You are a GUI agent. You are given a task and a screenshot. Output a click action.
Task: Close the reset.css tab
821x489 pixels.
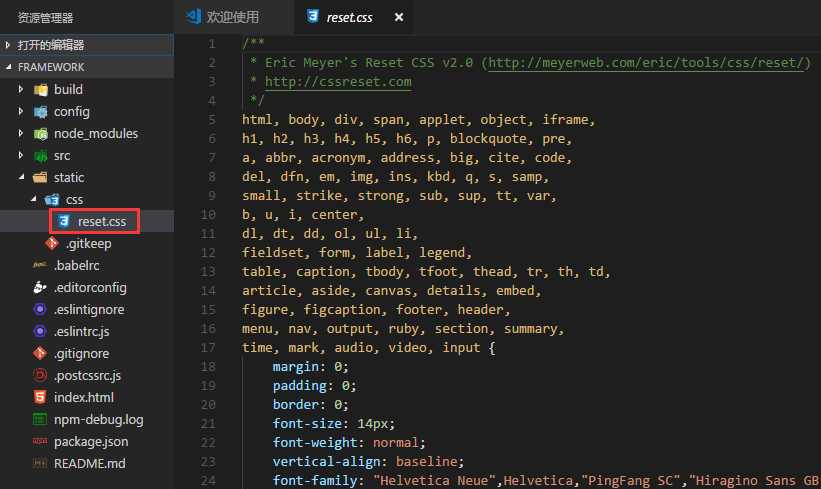point(399,17)
